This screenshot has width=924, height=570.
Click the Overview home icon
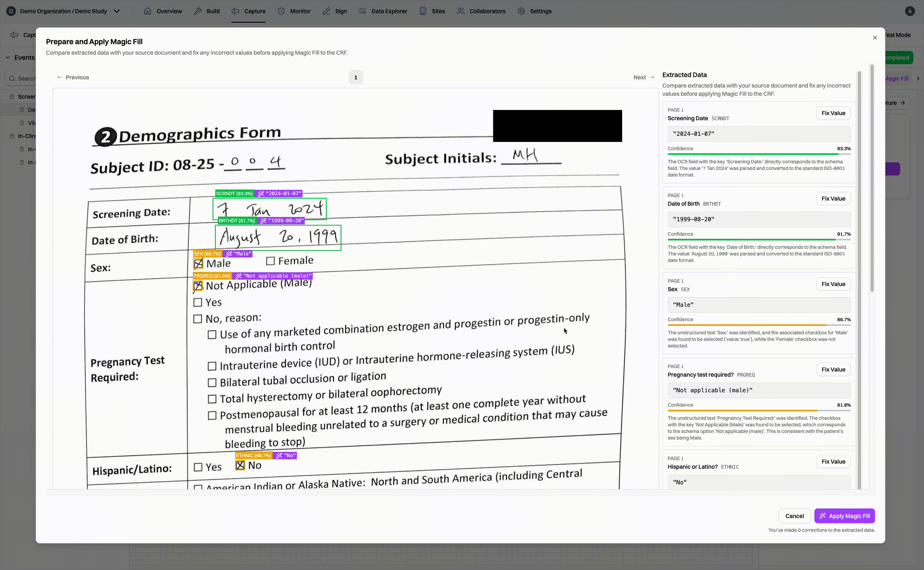tap(148, 11)
